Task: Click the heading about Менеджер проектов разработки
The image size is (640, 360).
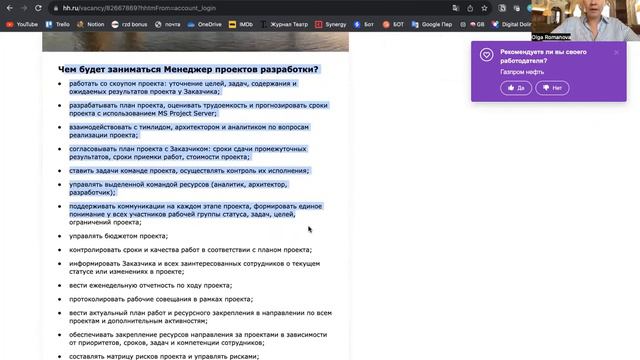Action: [x=188, y=69]
